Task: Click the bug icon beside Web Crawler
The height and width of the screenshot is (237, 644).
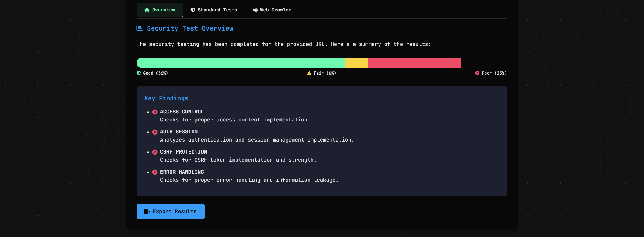Action: tap(255, 10)
